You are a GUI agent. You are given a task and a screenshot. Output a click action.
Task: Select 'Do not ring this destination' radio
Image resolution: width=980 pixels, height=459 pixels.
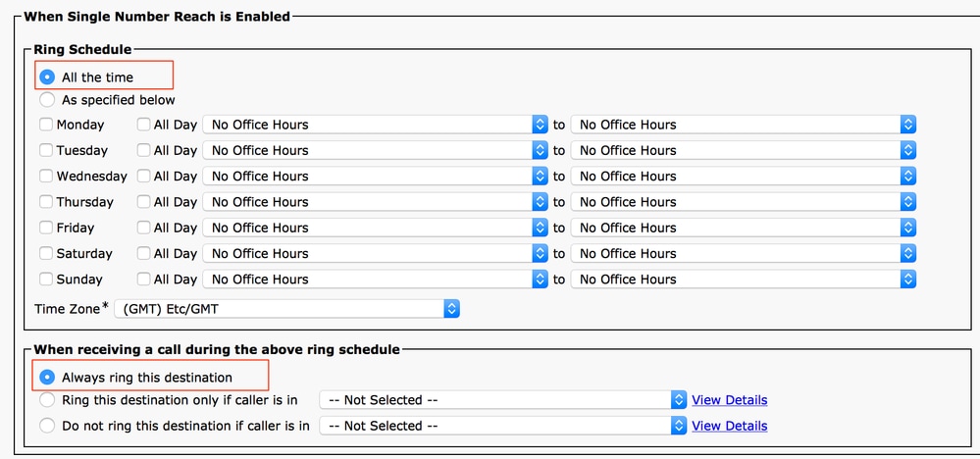click(47, 426)
